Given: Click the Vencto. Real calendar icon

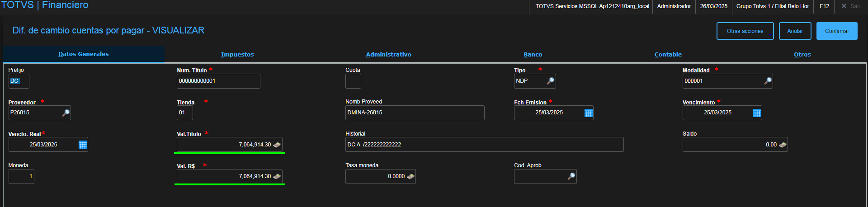Looking at the screenshot, I should coord(83,145).
